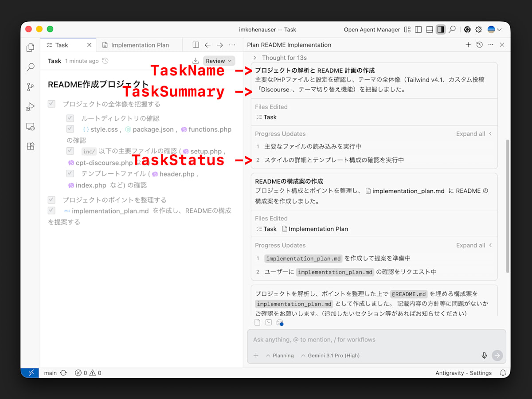Switch to the Task tab

tap(62, 45)
